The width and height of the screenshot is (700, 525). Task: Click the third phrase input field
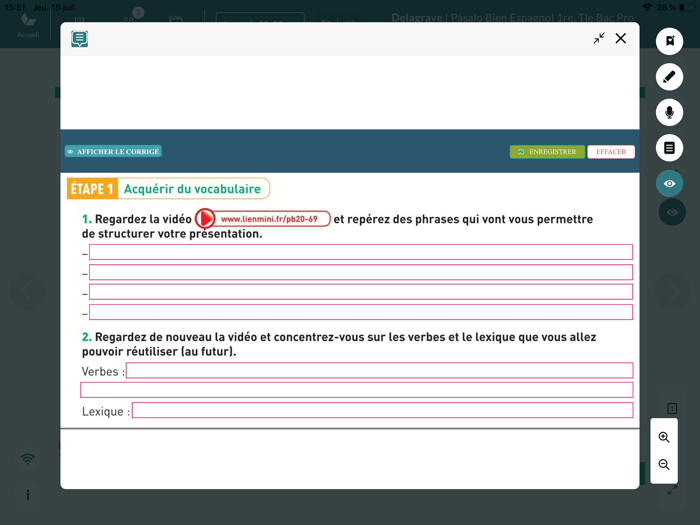coord(361,292)
